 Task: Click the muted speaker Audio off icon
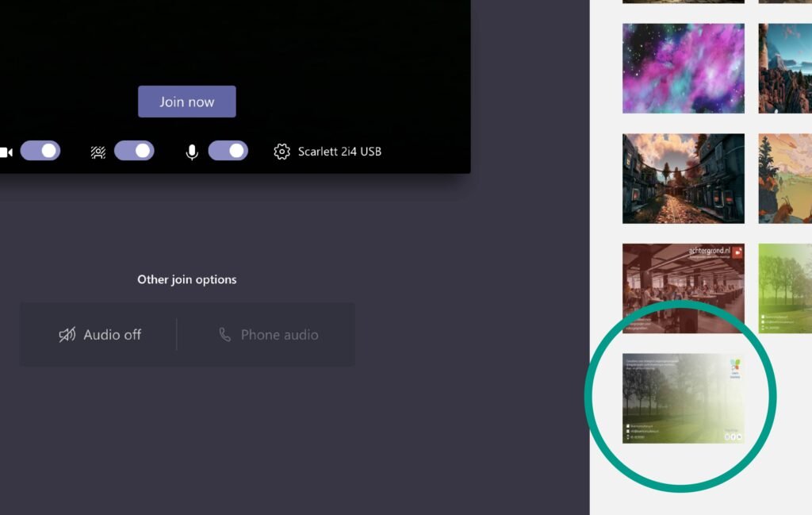[67, 335]
